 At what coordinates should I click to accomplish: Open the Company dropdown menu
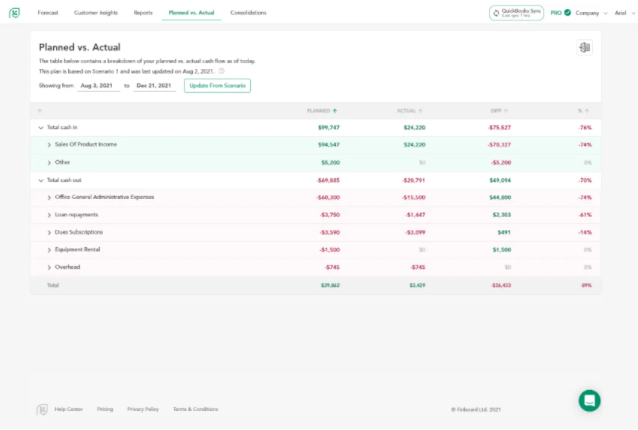coord(591,13)
